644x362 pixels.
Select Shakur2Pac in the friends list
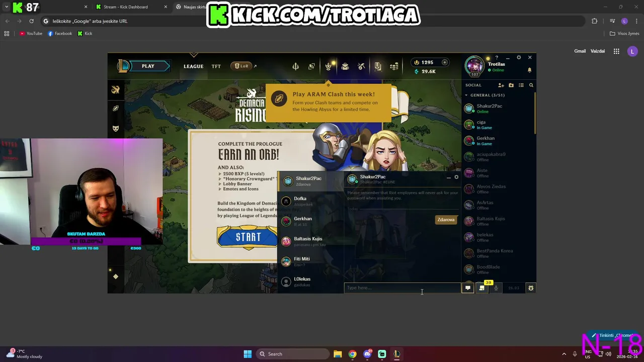click(x=498, y=109)
